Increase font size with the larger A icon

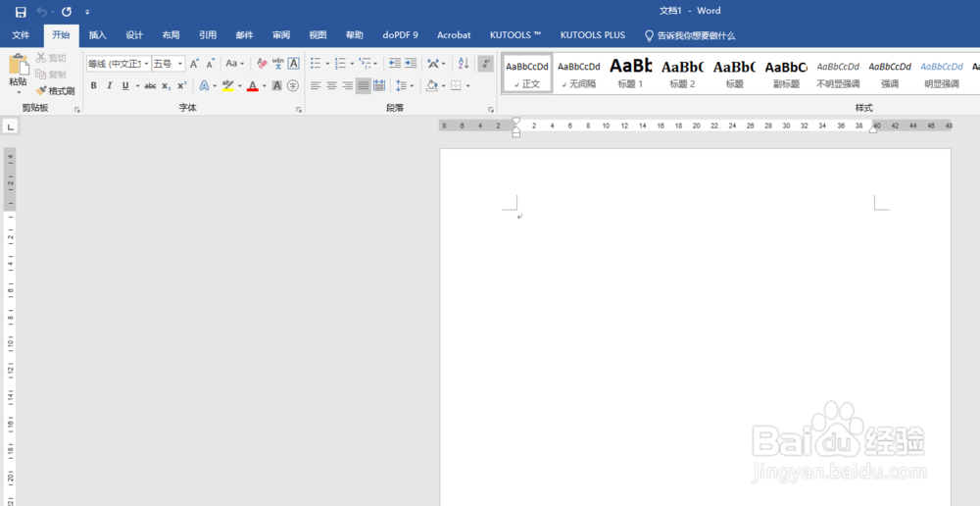(x=194, y=63)
